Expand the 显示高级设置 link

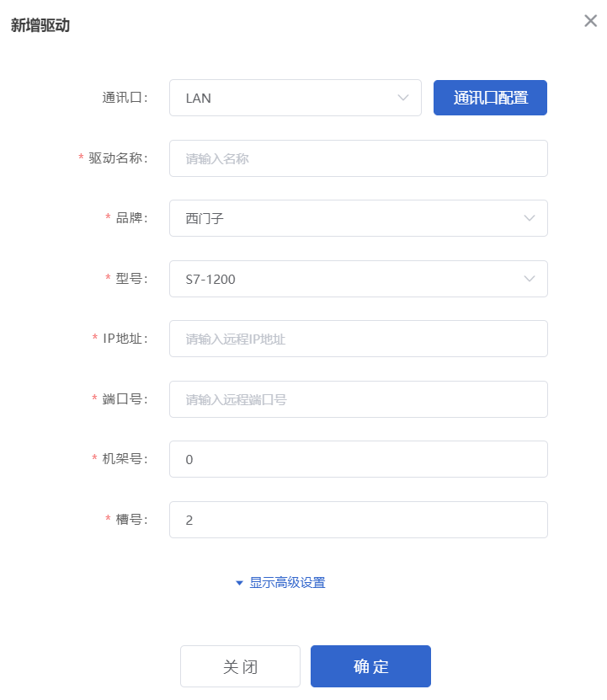click(x=287, y=583)
